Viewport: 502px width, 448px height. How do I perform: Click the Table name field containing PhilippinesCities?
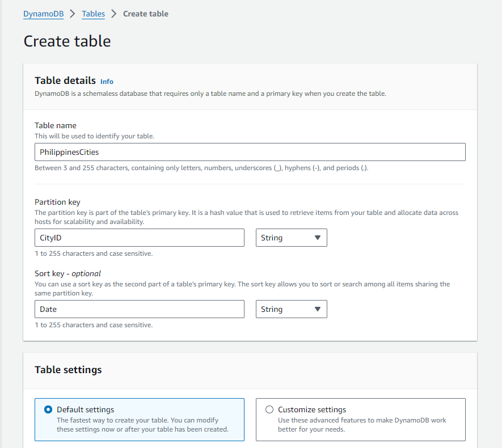tap(250, 152)
